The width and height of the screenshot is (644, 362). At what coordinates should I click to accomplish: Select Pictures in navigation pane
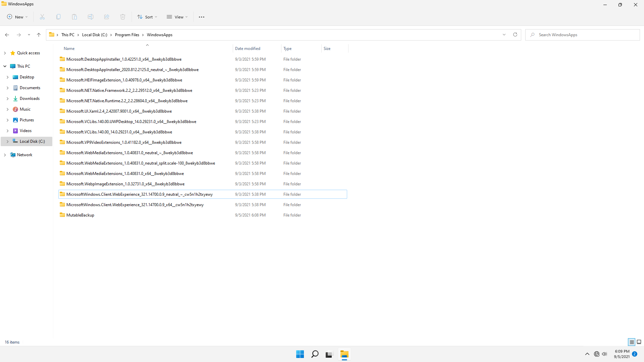26,120
